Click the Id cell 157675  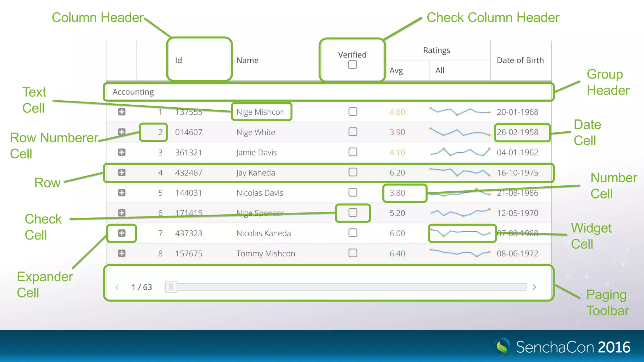[189, 254]
